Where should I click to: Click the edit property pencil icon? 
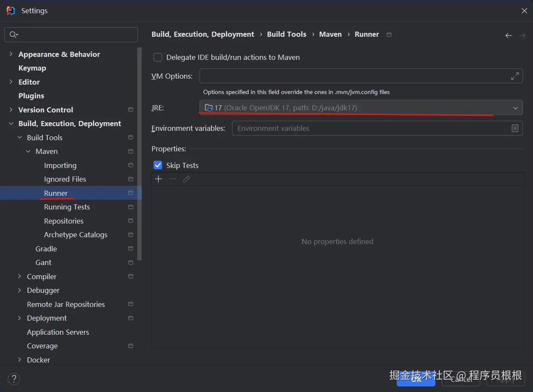[x=187, y=179]
